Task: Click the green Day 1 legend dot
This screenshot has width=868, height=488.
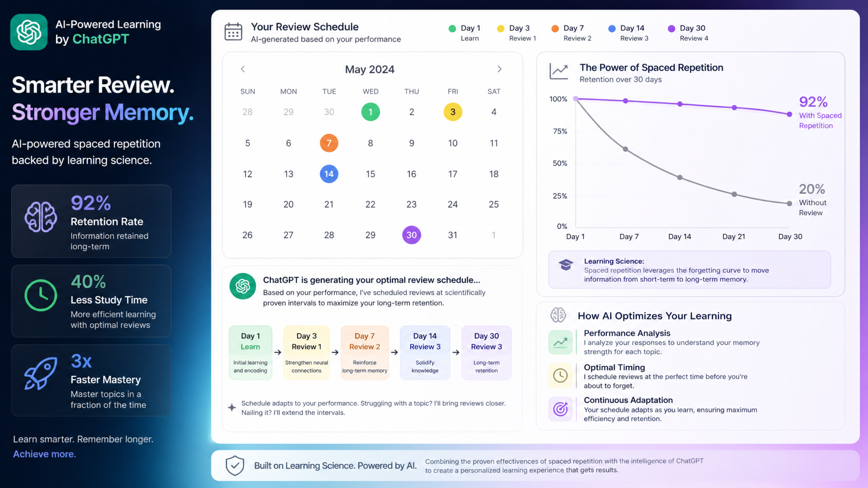Action: click(452, 28)
